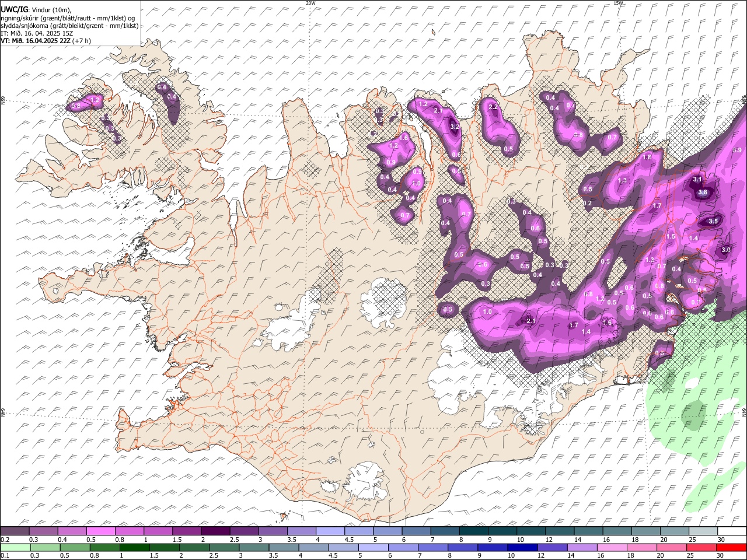This screenshot has height=560, width=747.
Task: Click the 3.5 snowfall value on the map
Action: pyautogui.click(x=713, y=221)
